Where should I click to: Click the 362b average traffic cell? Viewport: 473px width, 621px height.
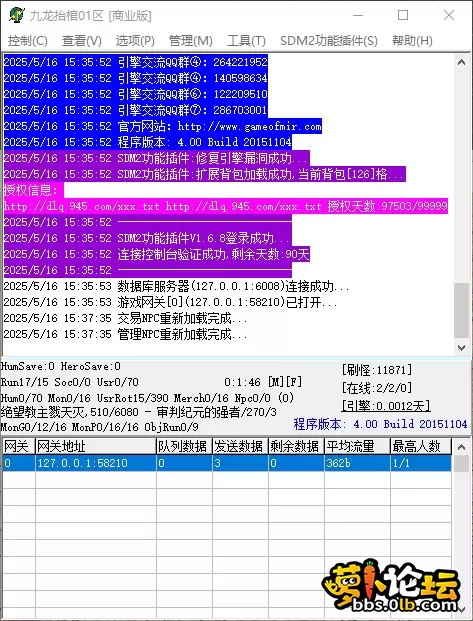tap(357, 463)
